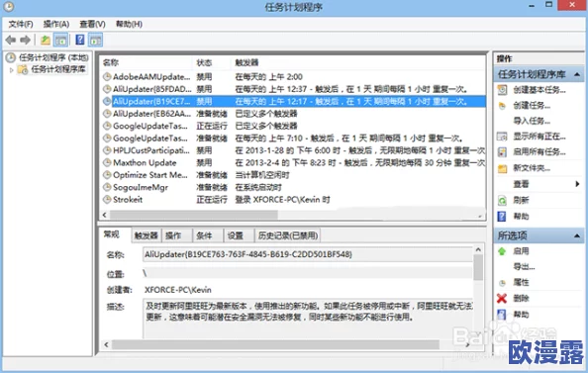This screenshot has height=373, width=588.
Task: Click the Forward arrow toolbar icon
Action: point(25,40)
